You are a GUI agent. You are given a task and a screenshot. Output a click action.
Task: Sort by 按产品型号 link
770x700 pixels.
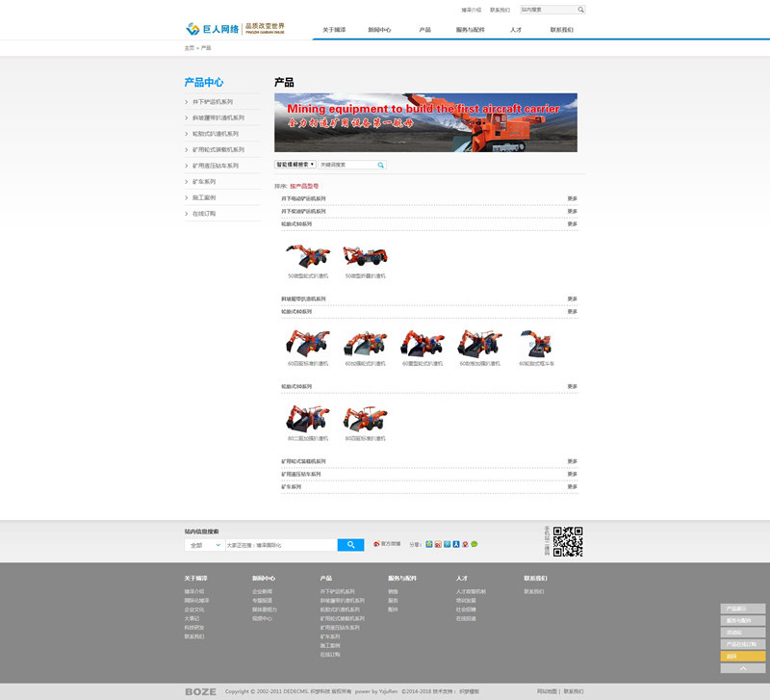[304, 185]
